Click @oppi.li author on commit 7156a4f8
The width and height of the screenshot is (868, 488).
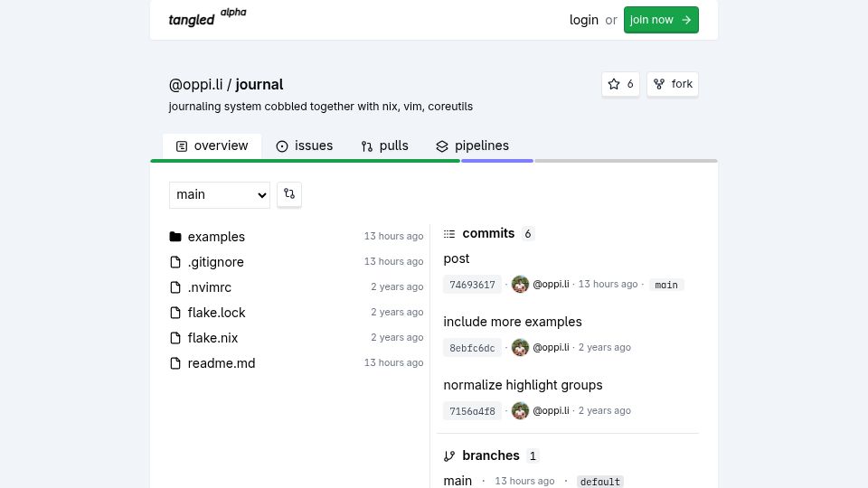tap(551, 410)
